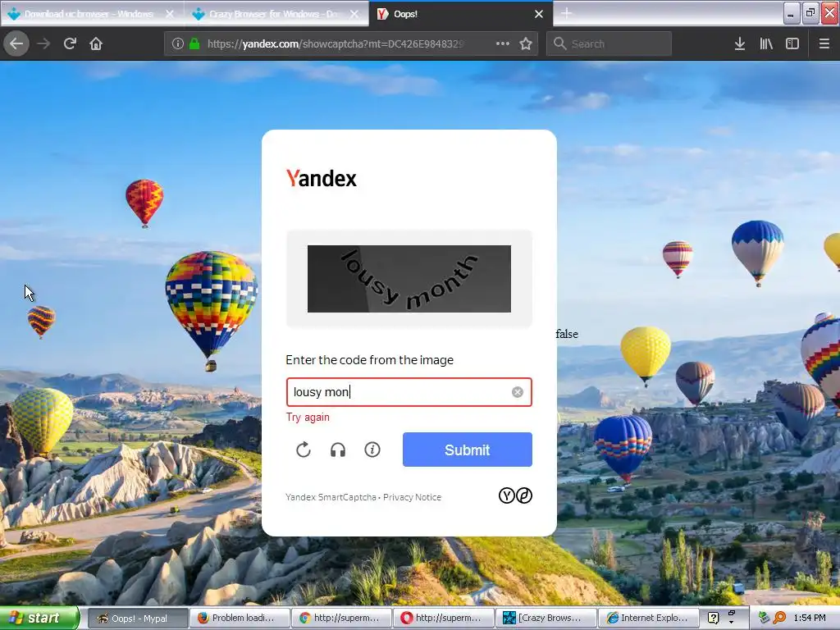The height and width of the screenshot is (630, 840).
Task: Close the Crazy Browser for Windows tab
Action: 354,14
